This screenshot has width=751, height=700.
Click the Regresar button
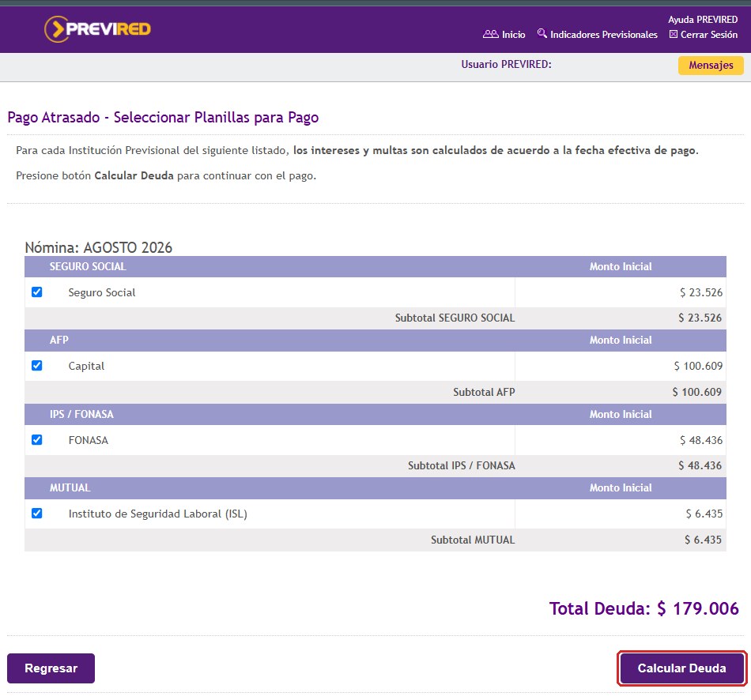tap(51, 668)
